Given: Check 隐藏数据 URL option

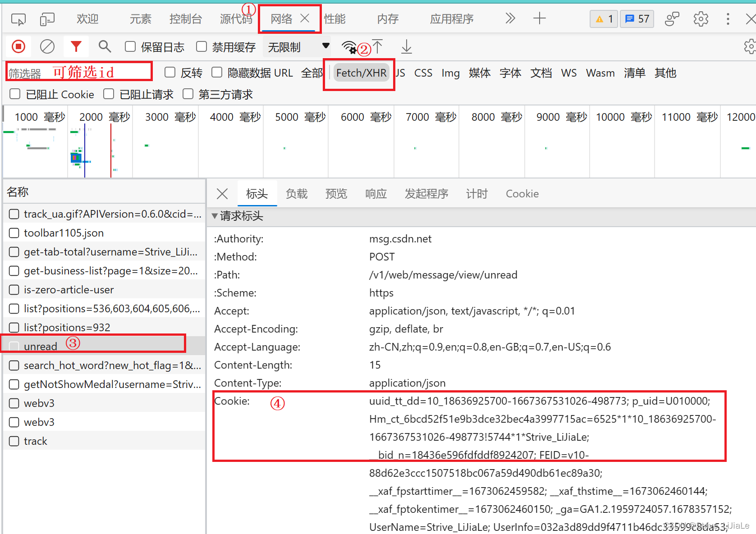Looking at the screenshot, I should [217, 72].
